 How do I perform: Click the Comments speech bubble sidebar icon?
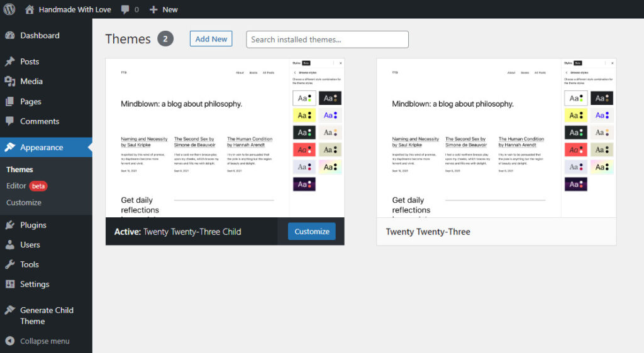pyautogui.click(x=10, y=121)
